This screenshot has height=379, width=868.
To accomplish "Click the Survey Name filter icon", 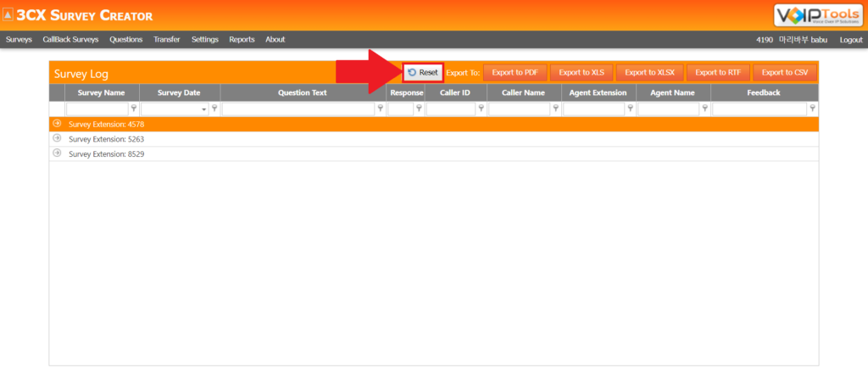I will click(x=133, y=109).
